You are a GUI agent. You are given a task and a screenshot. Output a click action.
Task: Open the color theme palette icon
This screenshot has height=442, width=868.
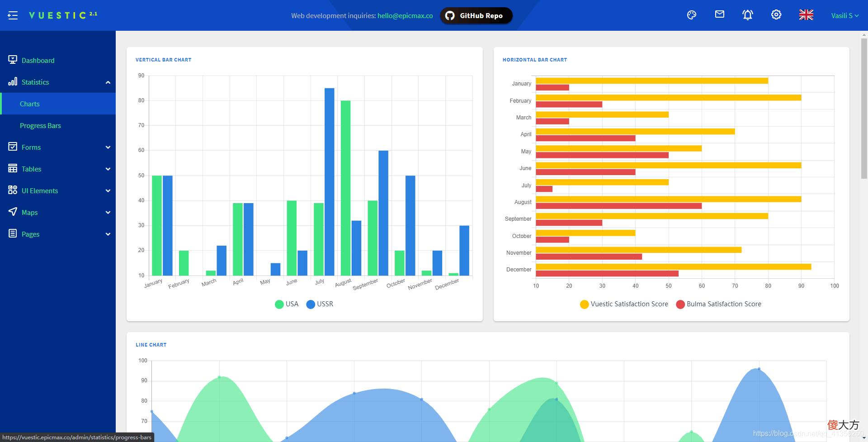pyautogui.click(x=692, y=15)
